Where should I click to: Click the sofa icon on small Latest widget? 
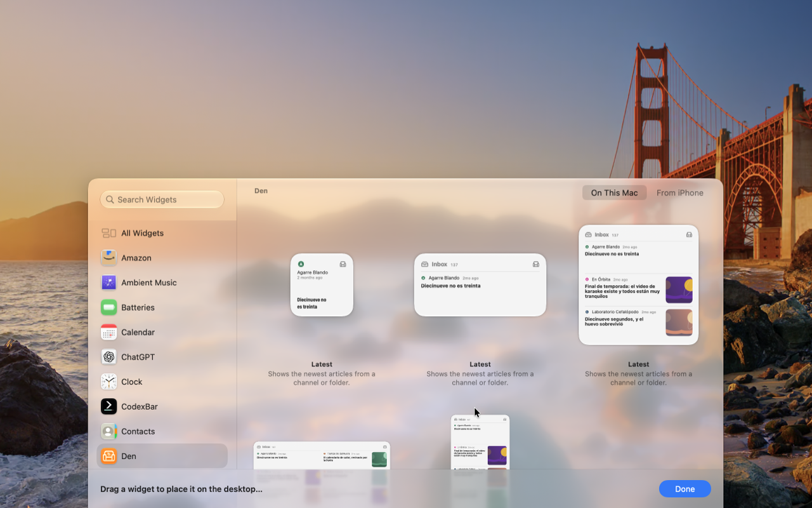point(343,264)
